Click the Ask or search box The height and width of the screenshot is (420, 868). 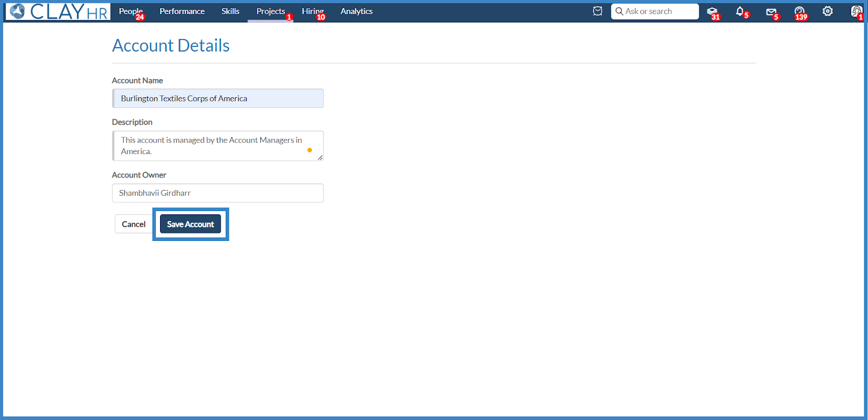pos(655,11)
